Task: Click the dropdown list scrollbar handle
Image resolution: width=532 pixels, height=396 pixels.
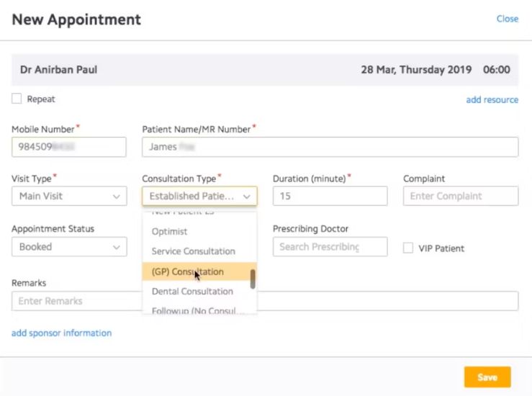Action: coord(253,279)
